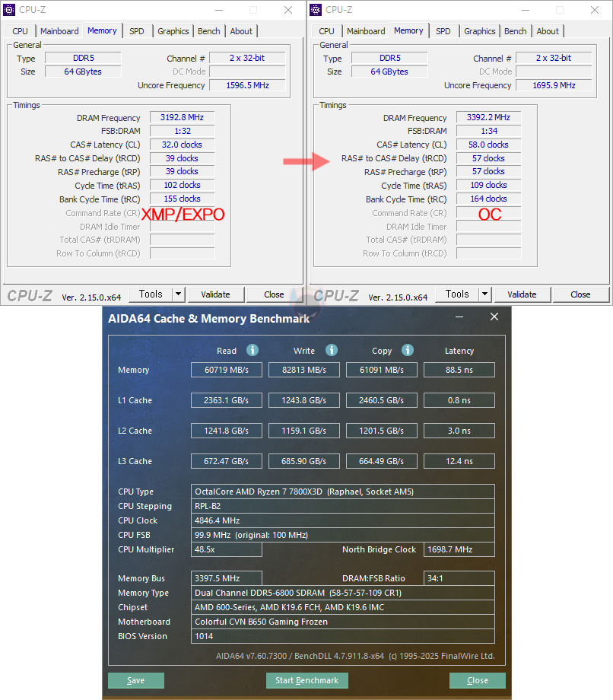Click North Bridge Clock 1698.7 MHz field
613x700 pixels.
tap(459, 549)
